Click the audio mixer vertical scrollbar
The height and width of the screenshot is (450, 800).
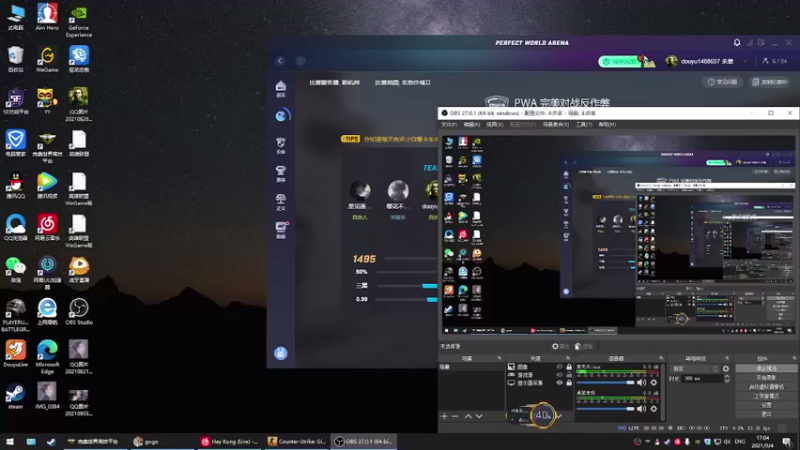(x=663, y=392)
